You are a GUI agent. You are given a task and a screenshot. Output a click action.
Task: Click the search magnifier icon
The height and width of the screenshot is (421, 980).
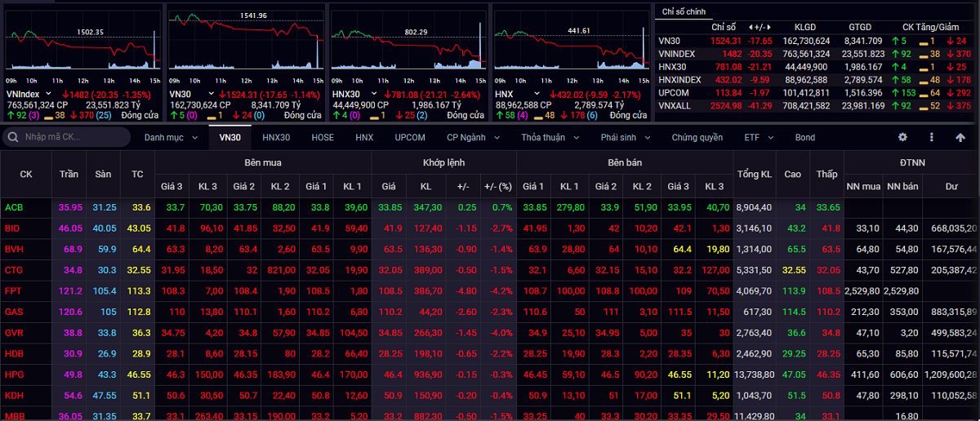14,137
